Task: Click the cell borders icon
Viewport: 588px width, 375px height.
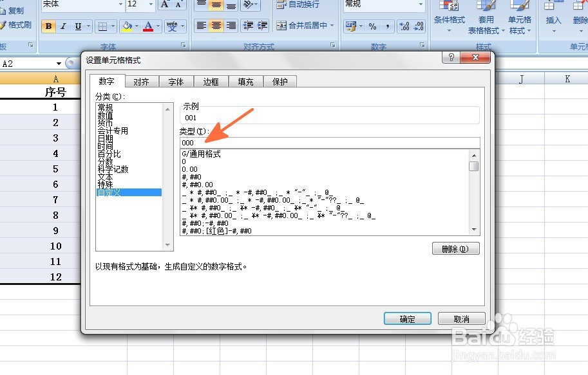Action: click(x=102, y=26)
